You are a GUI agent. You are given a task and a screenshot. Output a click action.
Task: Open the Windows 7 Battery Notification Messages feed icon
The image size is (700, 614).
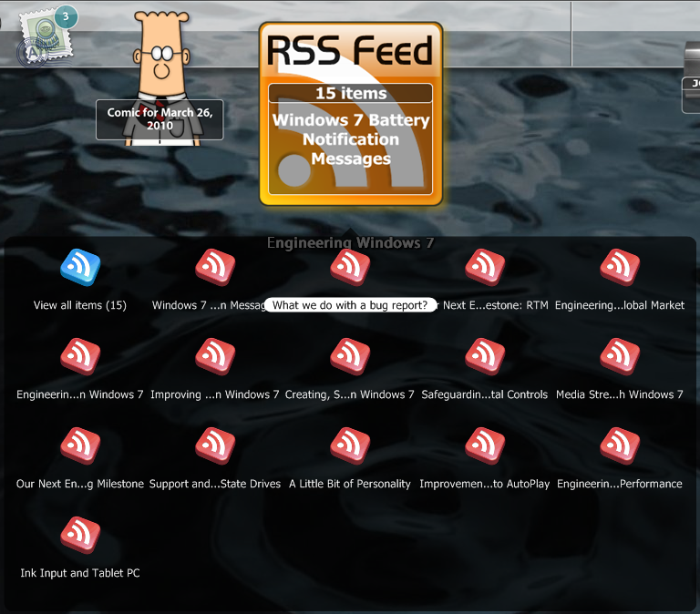tap(215, 268)
